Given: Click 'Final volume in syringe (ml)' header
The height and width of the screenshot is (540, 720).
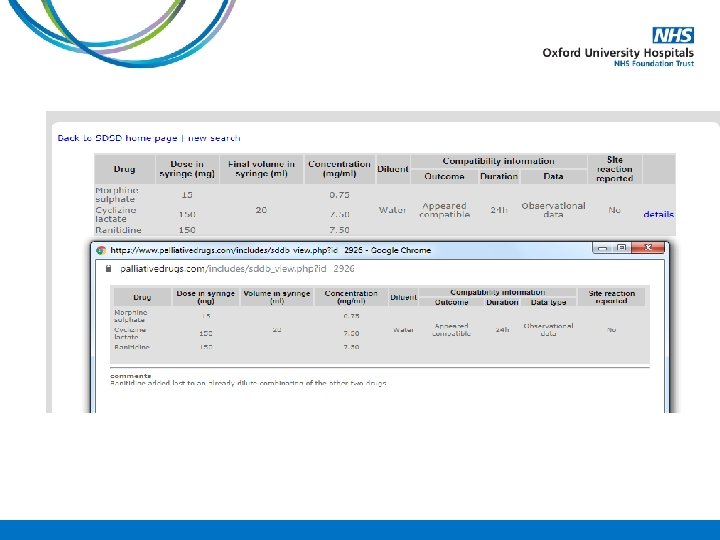Looking at the screenshot, I should point(261,169).
